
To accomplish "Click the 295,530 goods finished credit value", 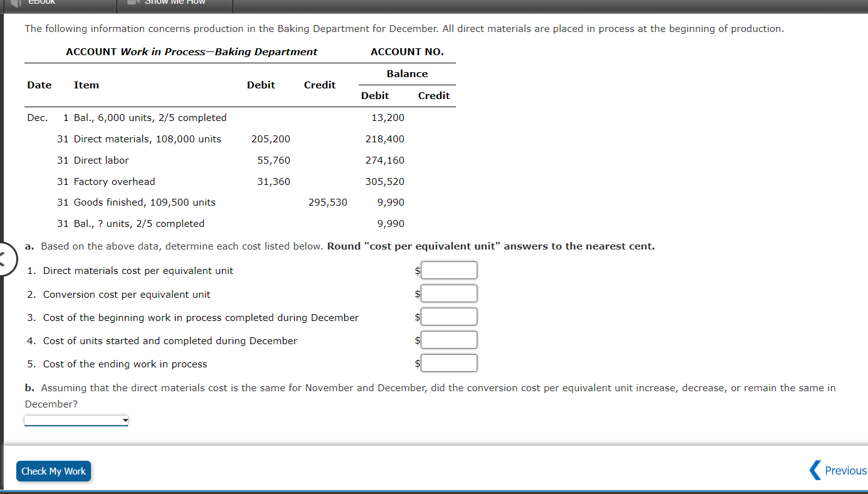I will (x=327, y=202).
